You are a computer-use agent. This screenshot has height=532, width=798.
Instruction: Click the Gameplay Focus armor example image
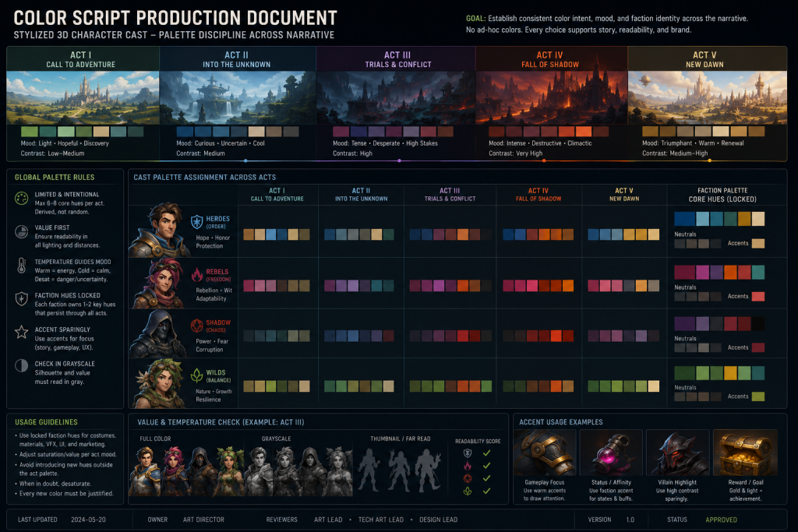tap(545, 453)
